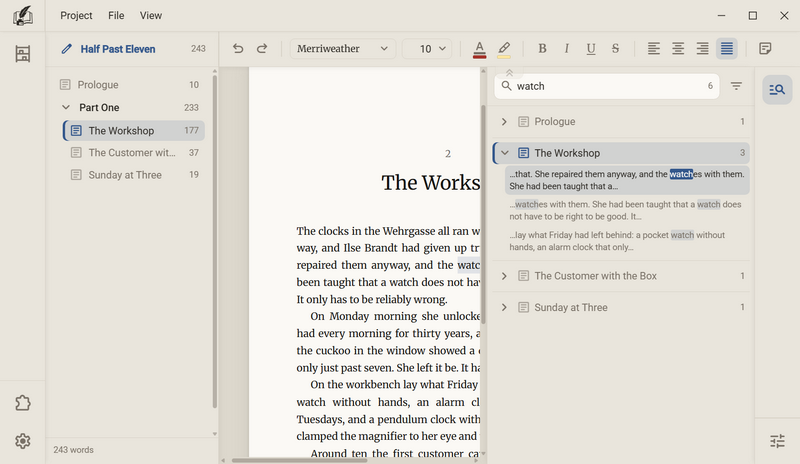Click The Customer with the Box result header
This screenshot has width=800, height=464.
click(x=621, y=276)
